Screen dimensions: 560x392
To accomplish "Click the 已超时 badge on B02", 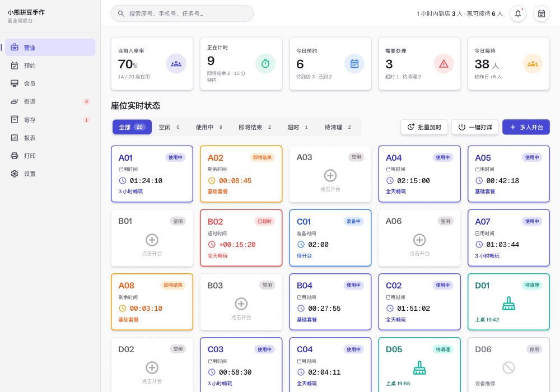I will point(265,221).
